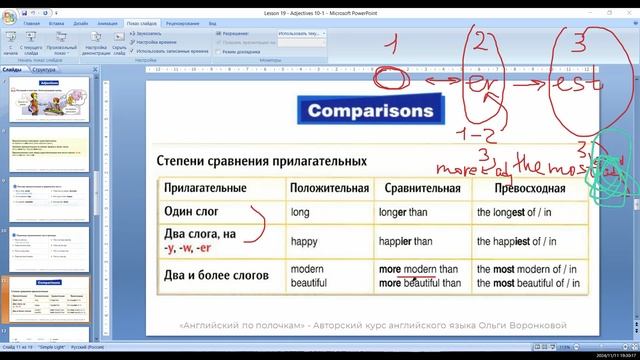The width and height of the screenshot is (640, 360).
Task: Select the third slide thumbnail in pane
Action: point(49,200)
